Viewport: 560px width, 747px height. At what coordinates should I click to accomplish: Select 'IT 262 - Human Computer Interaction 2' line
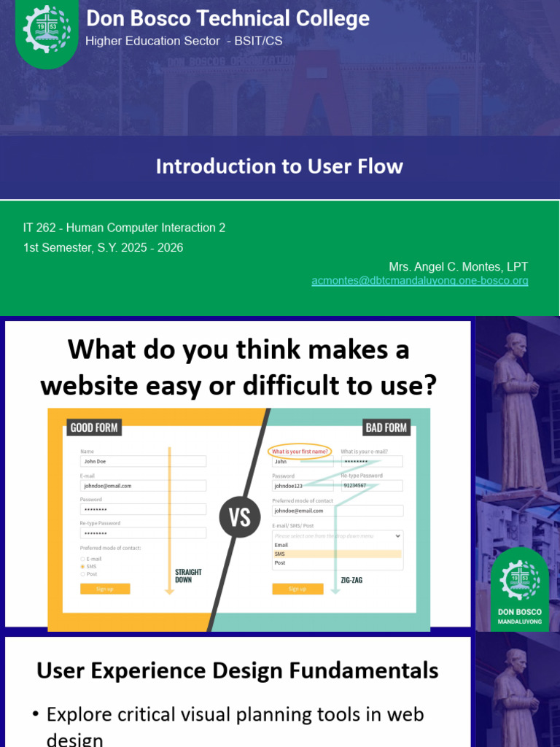pos(124,228)
